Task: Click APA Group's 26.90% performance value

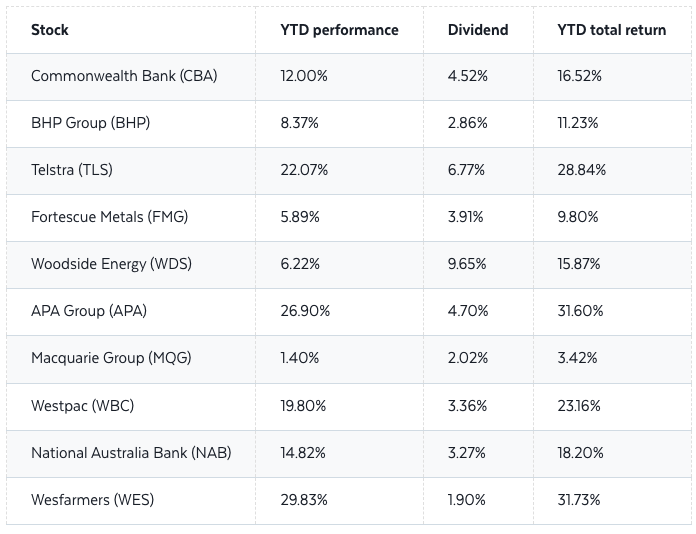Action: (306, 311)
